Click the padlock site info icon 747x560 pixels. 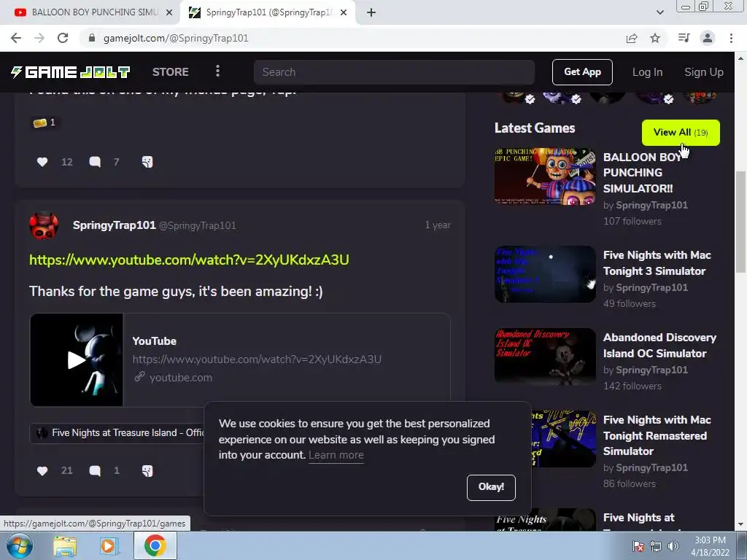click(x=92, y=38)
